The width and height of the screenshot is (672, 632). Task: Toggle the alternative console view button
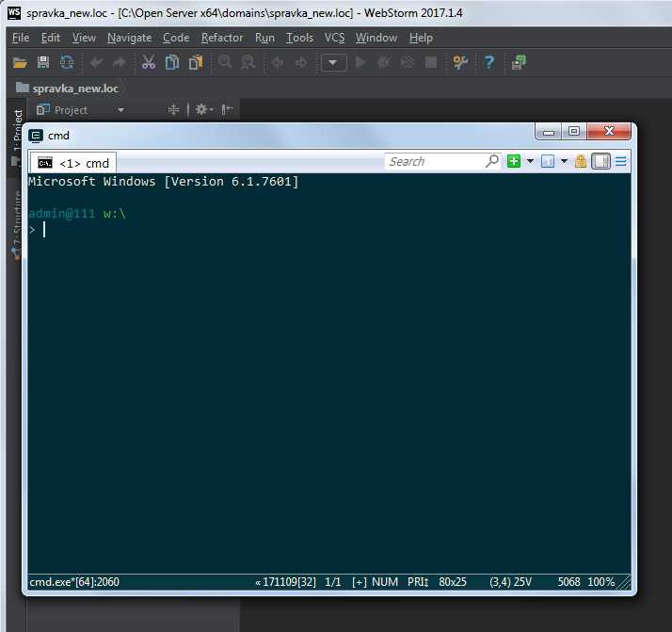[x=601, y=161]
